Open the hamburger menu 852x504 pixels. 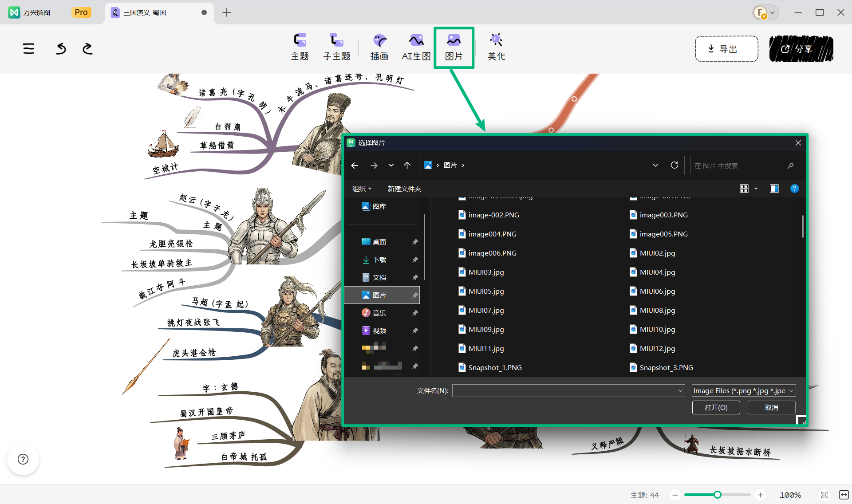tap(29, 48)
